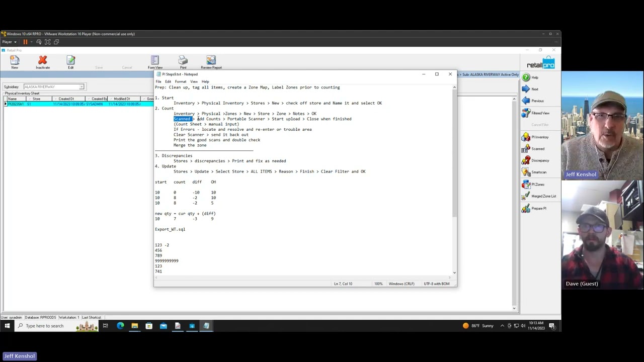The image size is (644, 362).
Task: Click 'new qty = cur qty + (diff)' line
Action: [185, 214]
